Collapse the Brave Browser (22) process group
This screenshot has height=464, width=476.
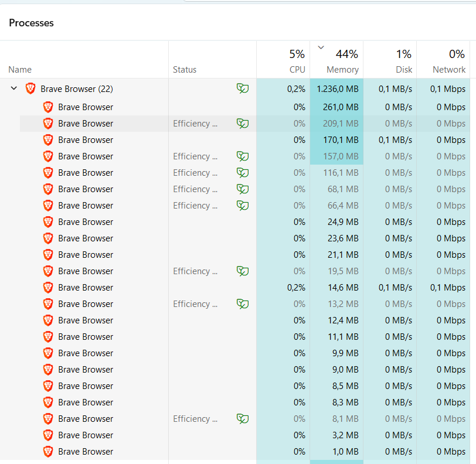[13, 88]
